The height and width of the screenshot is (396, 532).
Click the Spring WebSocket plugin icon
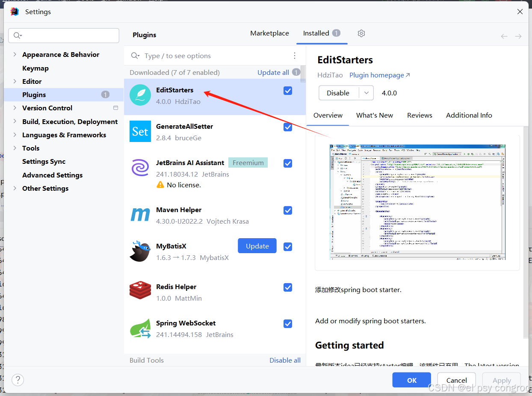pyautogui.click(x=140, y=328)
